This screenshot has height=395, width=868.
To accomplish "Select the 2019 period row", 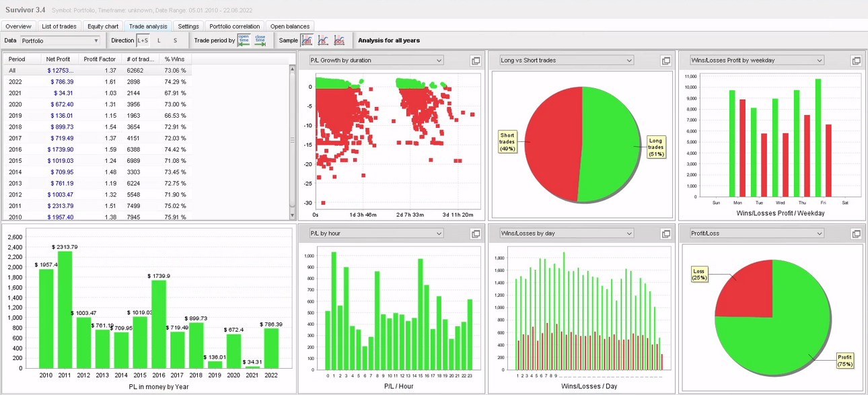I will [96, 116].
